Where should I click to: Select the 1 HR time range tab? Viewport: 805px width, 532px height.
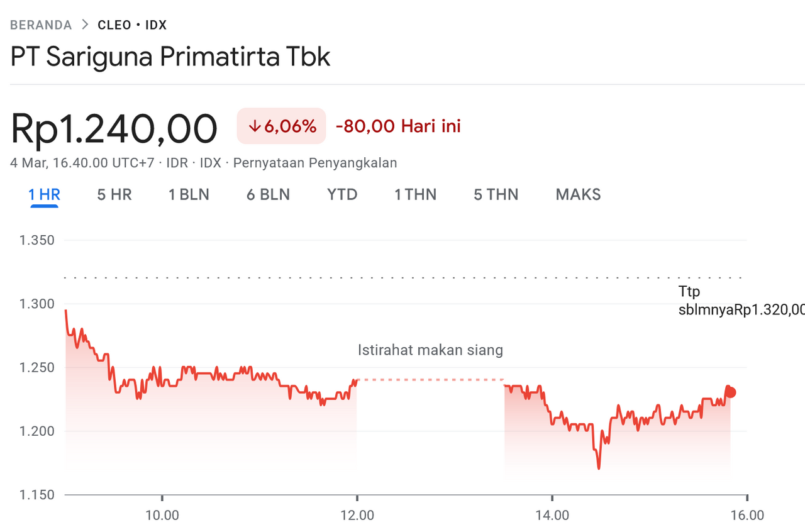(44, 194)
